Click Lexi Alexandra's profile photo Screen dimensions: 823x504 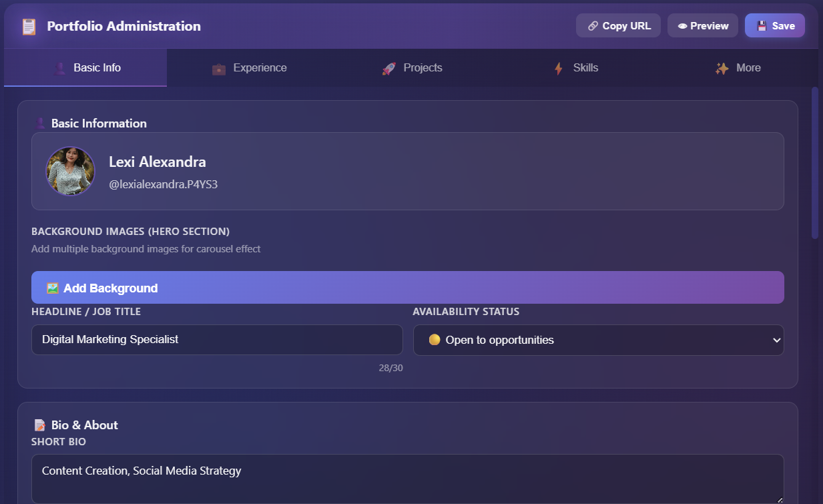click(x=70, y=171)
